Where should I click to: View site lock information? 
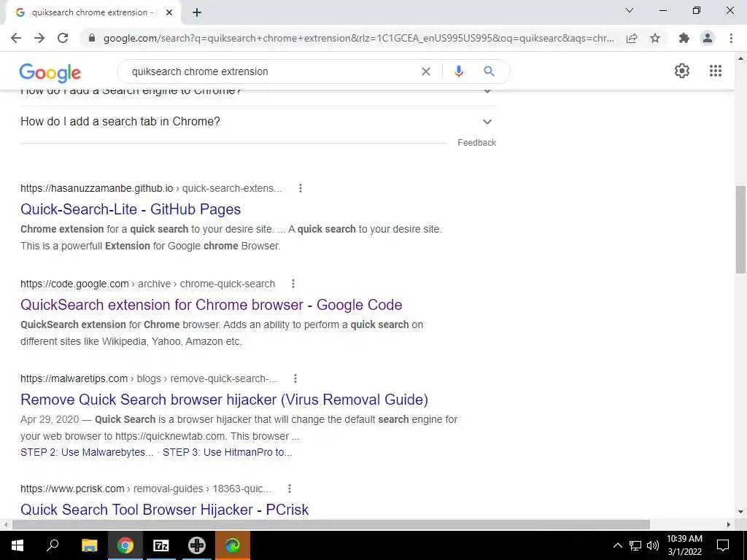coord(92,38)
